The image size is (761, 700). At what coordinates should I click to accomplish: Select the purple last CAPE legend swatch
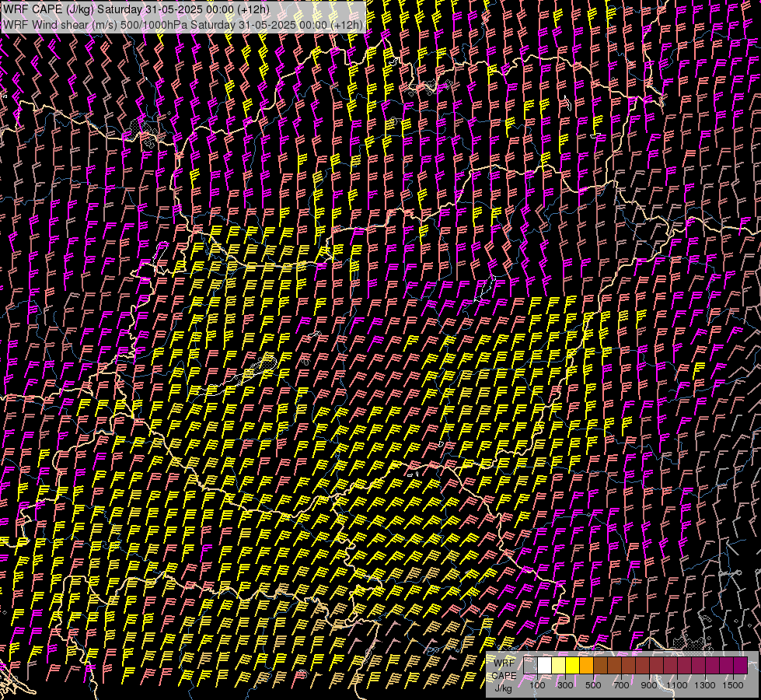[x=741, y=665]
